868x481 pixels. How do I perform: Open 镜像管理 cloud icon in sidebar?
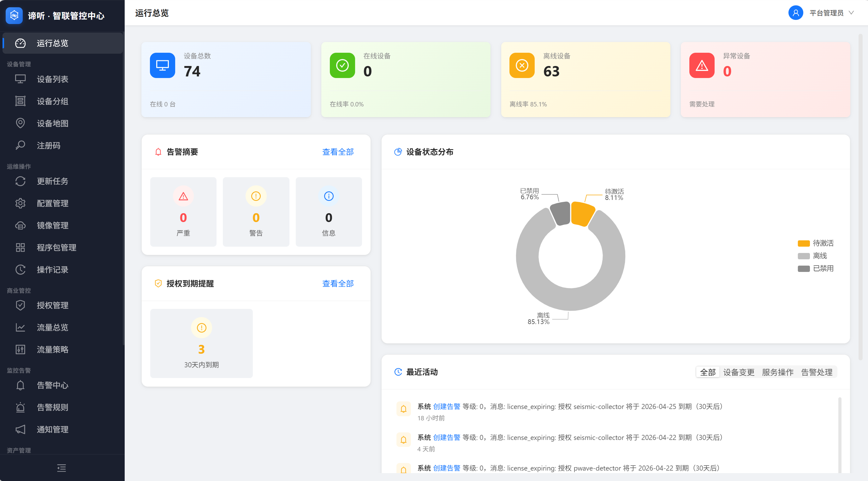click(20, 225)
